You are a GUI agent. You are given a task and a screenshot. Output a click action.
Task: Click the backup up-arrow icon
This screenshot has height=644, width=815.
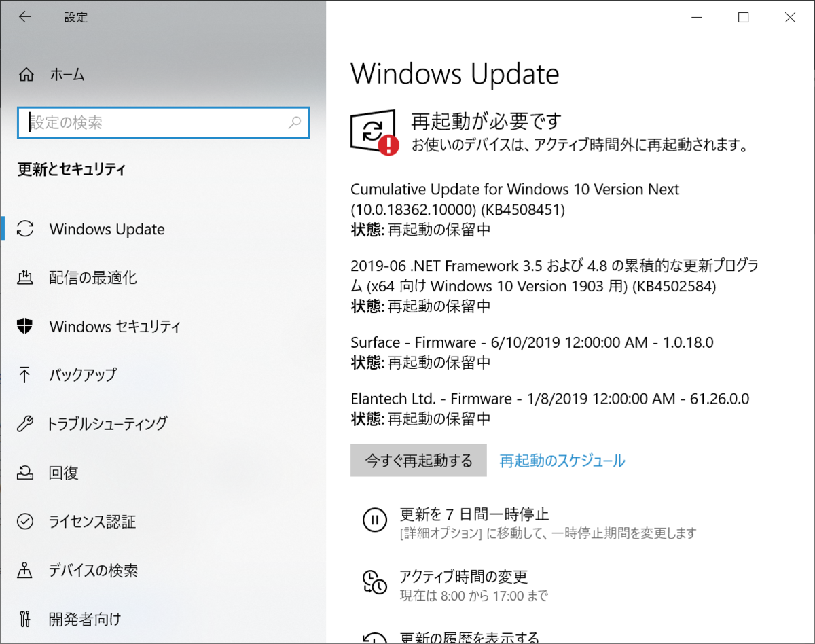click(25, 374)
